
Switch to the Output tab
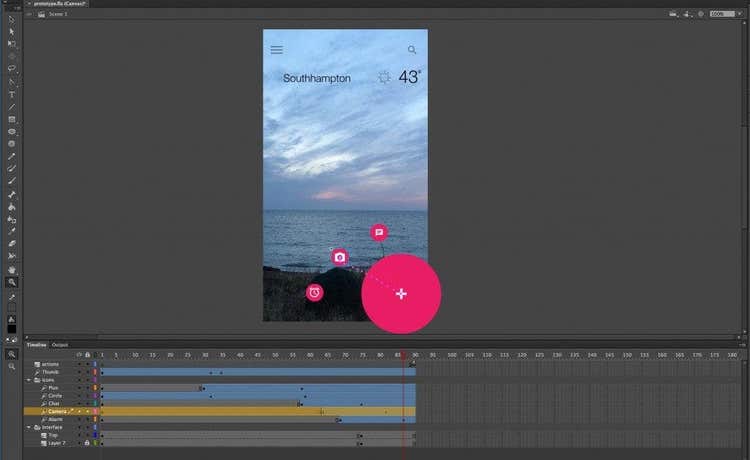click(x=60, y=344)
